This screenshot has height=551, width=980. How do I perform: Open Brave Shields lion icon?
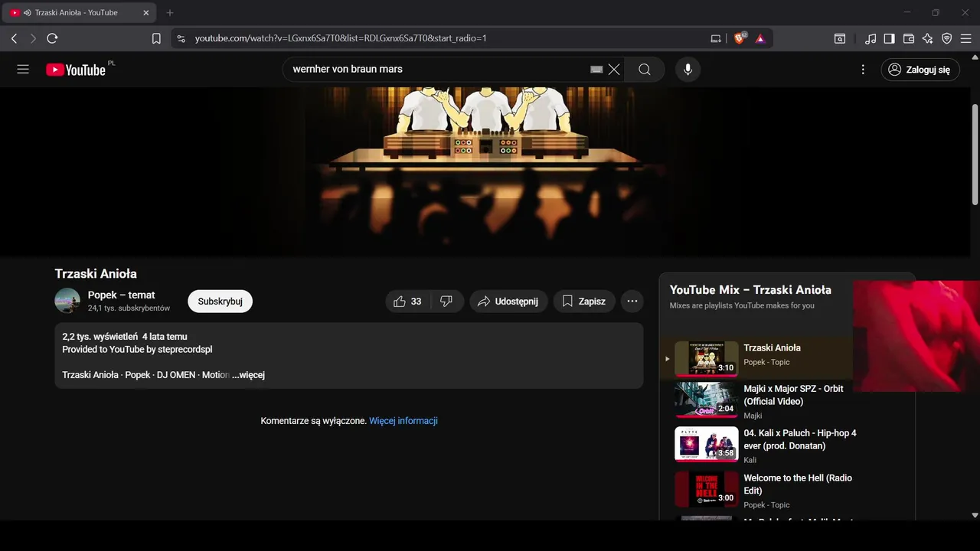click(740, 38)
